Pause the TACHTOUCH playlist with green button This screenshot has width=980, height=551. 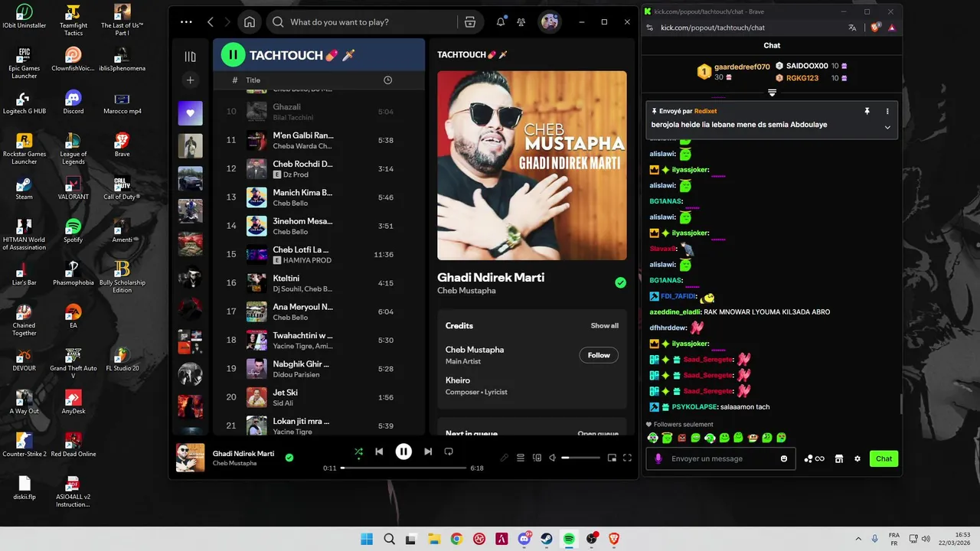(233, 55)
